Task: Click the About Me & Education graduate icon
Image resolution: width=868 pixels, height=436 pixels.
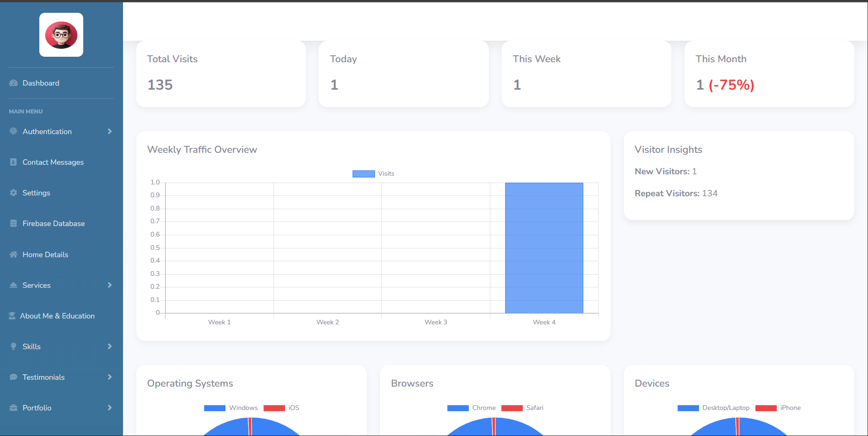Action: tap(12, 316)
